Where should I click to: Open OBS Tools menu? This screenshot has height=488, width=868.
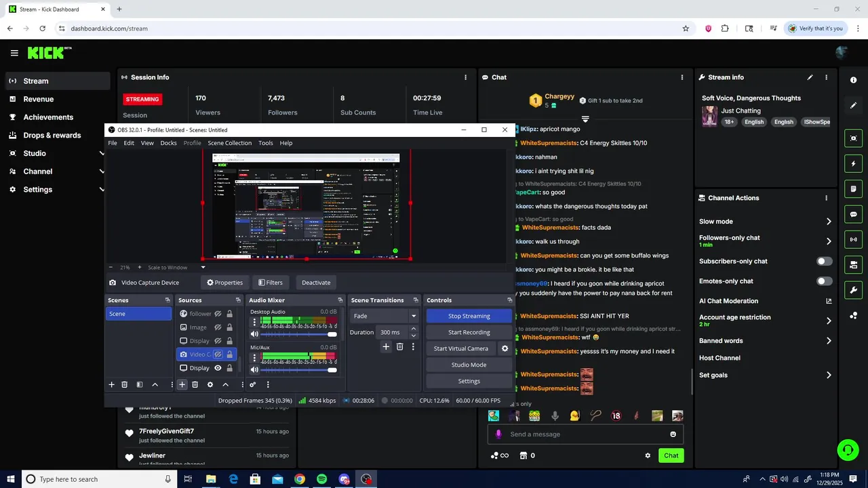[x=266, y=143]
